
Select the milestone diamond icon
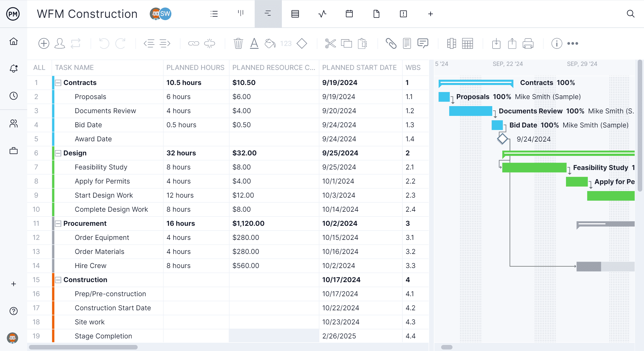(302, 43)
